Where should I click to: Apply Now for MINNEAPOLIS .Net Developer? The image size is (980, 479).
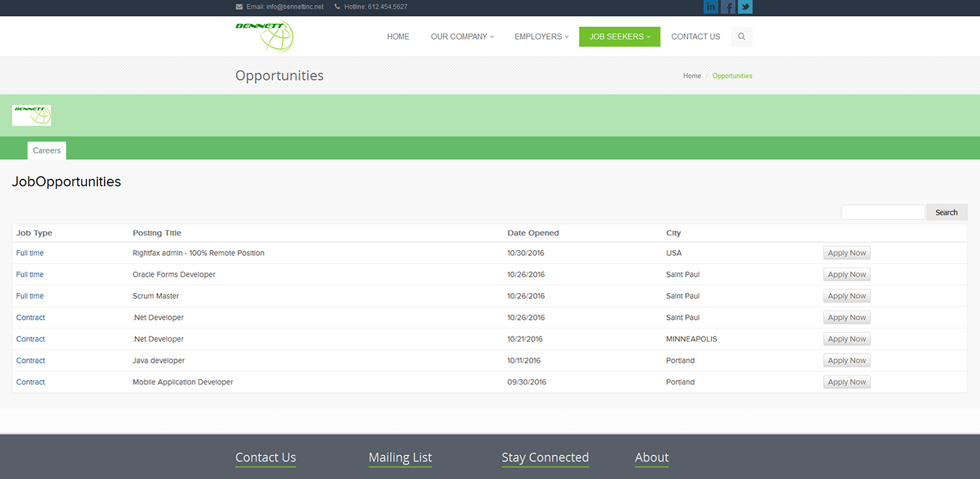[x=847, y=339]
